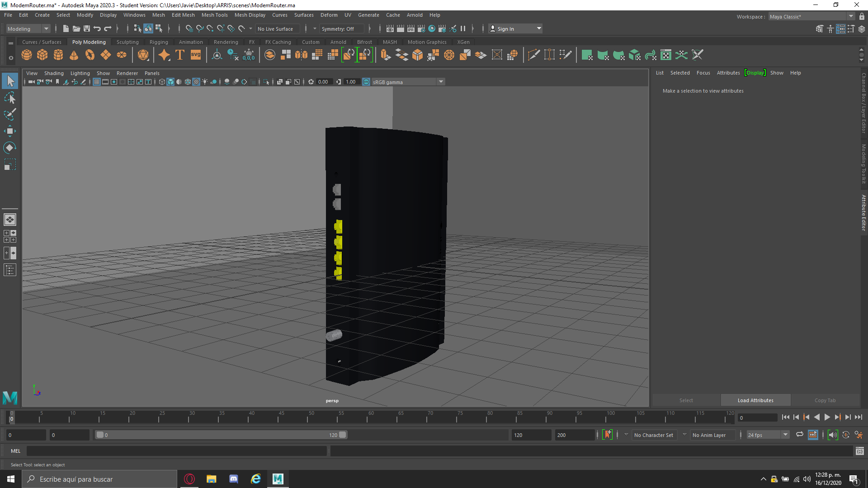Click the Save scene icon
Viewport: 868px width, 488px height.
87,28
